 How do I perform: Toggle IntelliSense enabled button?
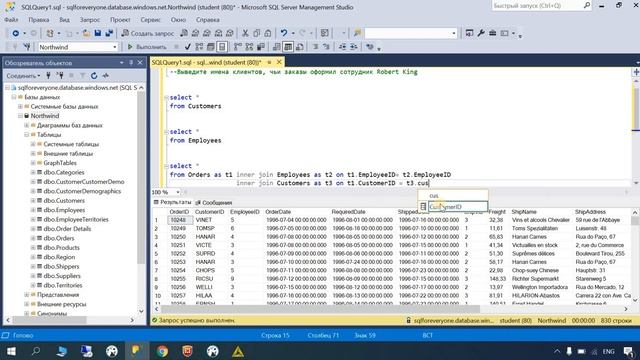tap(222, 47)
